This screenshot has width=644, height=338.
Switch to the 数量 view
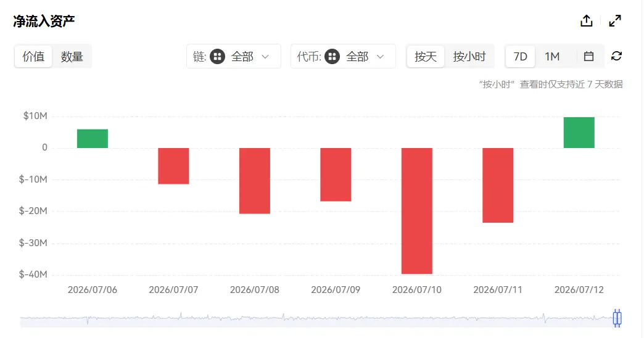click(72, 56)
